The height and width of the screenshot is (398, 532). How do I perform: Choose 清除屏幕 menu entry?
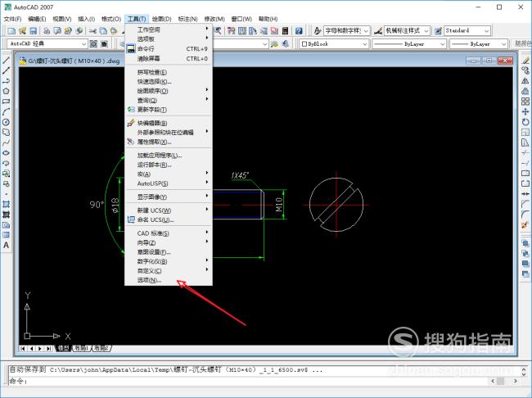[169, 59]
